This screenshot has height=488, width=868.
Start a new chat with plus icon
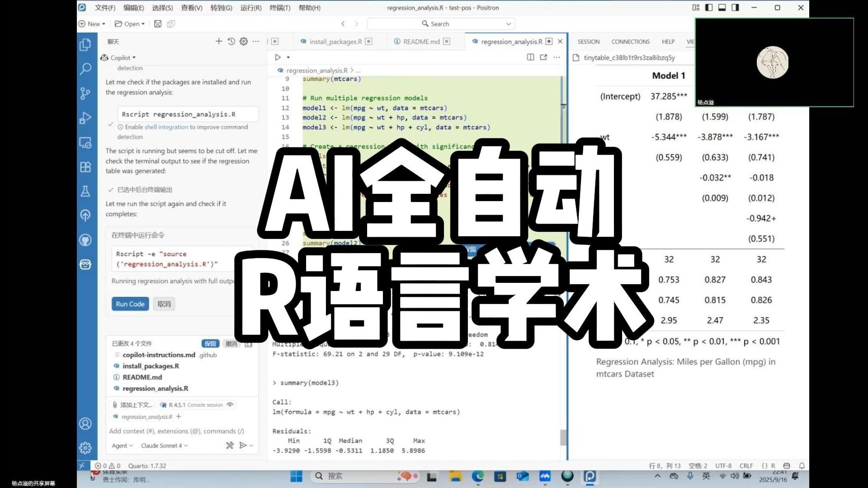coord(219,42)
